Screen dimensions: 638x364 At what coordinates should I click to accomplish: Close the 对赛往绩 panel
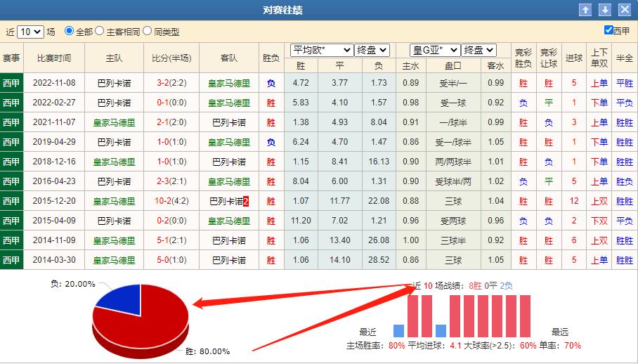tap(625, 10)
